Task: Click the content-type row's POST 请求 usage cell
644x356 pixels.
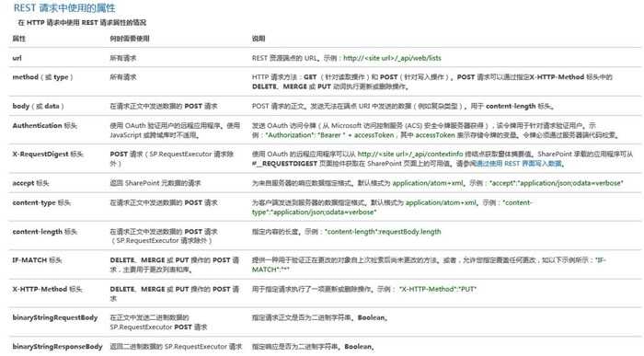Action: coord(164,202)
